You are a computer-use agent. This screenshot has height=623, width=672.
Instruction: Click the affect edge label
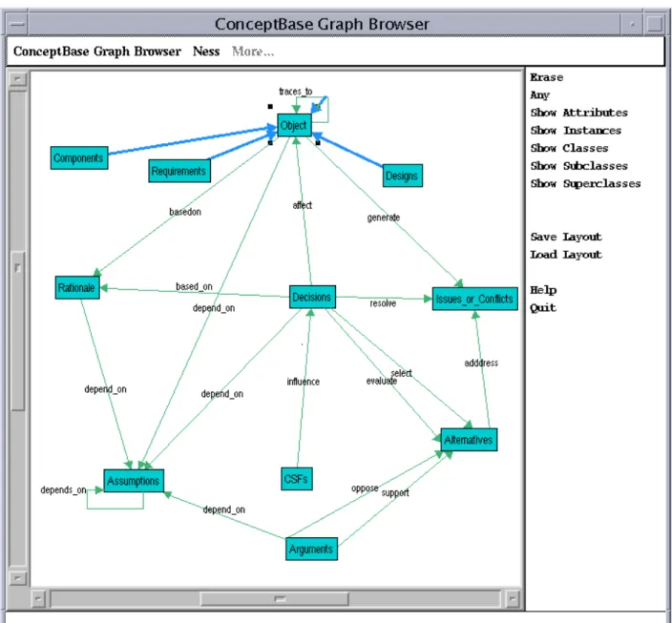tap(303, 205)
